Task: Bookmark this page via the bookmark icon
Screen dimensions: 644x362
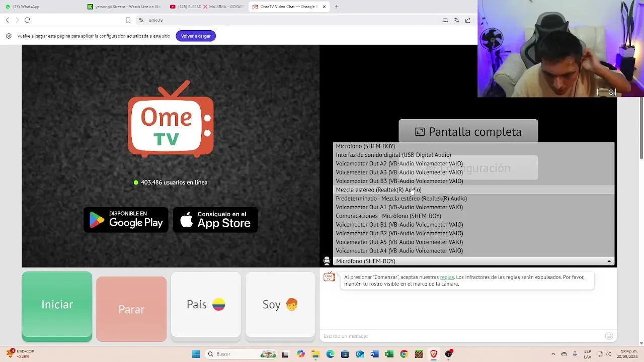Action: pos(128,20)
